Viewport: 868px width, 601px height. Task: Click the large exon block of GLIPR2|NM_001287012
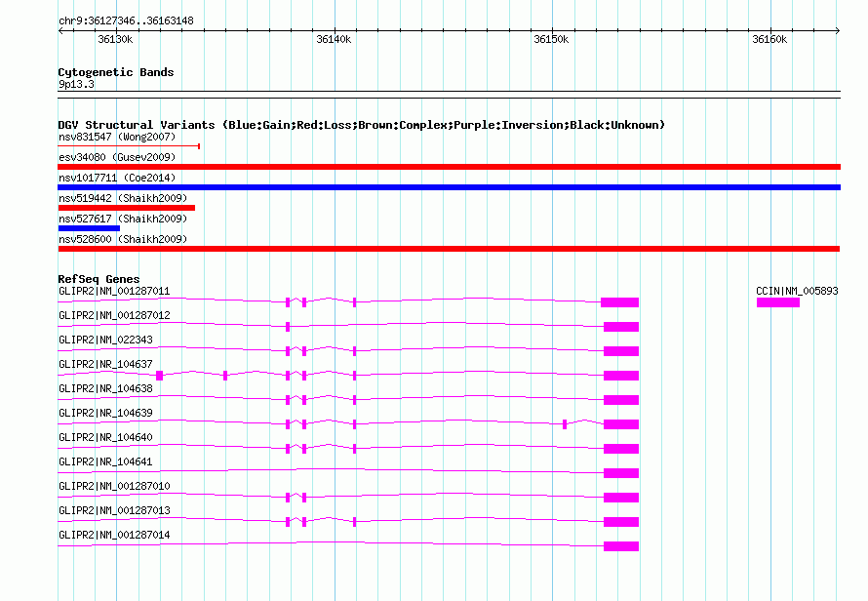[x=621, y=327]
